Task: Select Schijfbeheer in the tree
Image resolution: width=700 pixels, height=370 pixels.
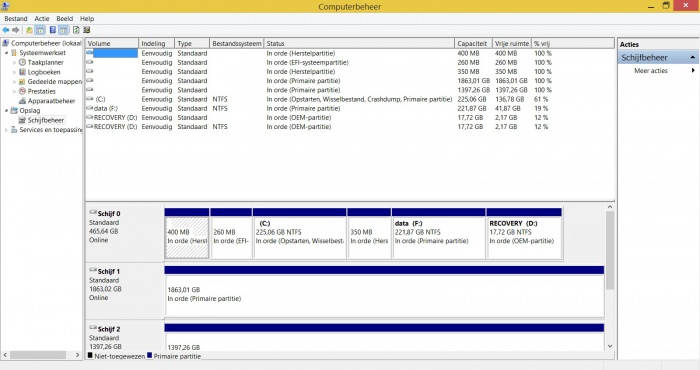Action: pyautogui.click(x=46, y=120)
